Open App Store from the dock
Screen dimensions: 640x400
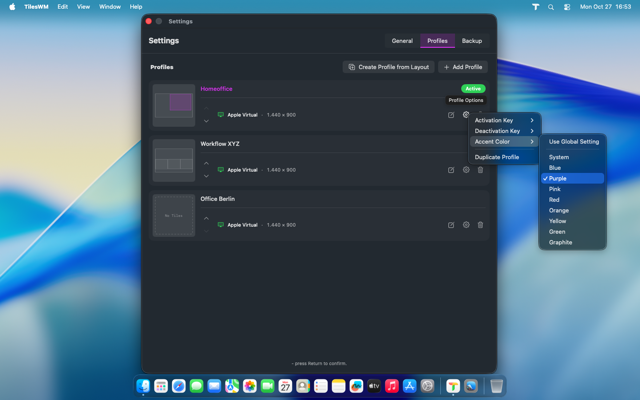(x=409, y=386)
